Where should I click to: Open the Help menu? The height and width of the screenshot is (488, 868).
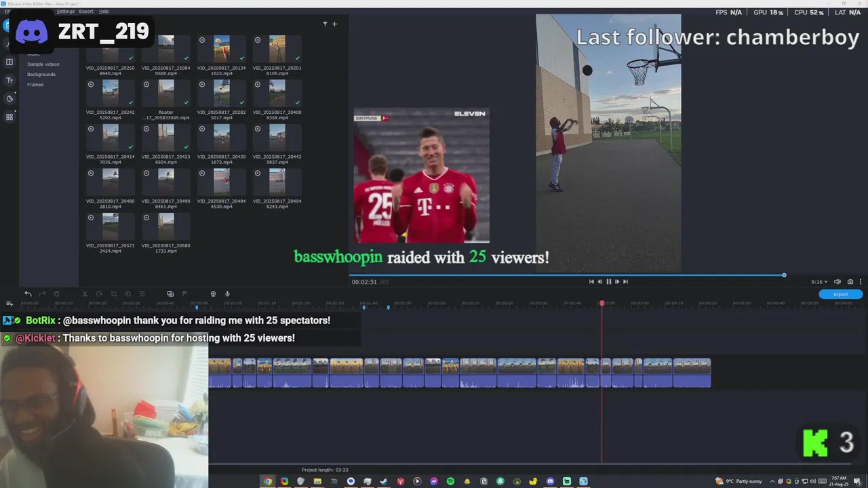(x=104, y=12)
